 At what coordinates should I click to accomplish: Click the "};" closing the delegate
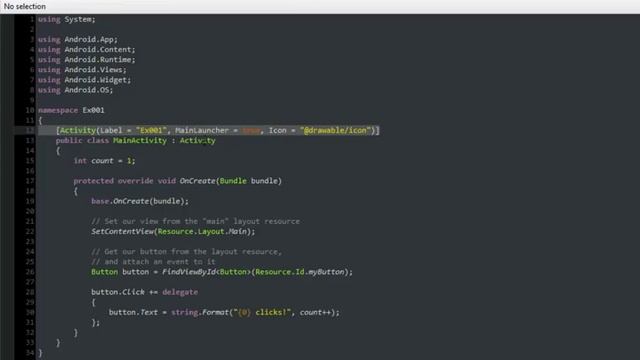[x=96, y=322]
